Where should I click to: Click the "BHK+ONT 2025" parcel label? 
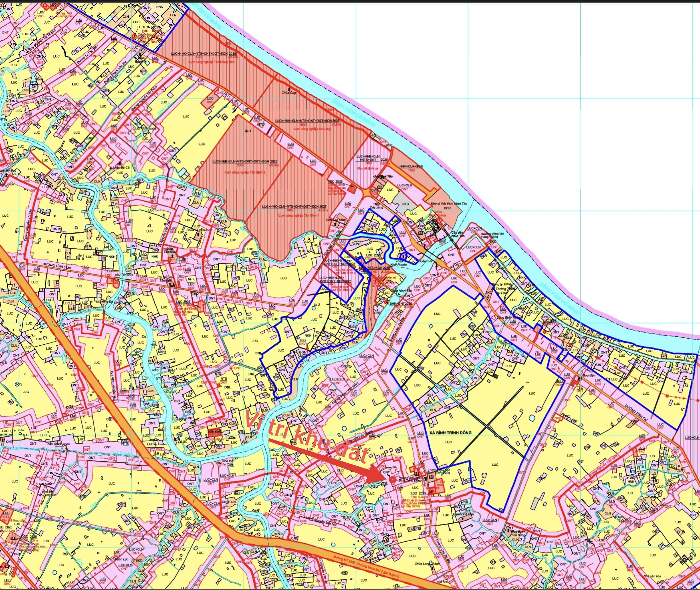[401, 304]
